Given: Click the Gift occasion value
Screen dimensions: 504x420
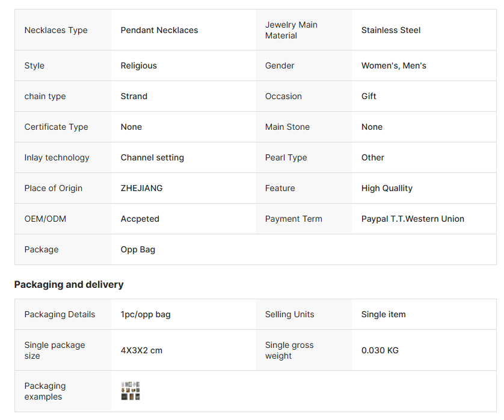Looking at the screenshot, I should pyautogui.click(x=369, y=96).
